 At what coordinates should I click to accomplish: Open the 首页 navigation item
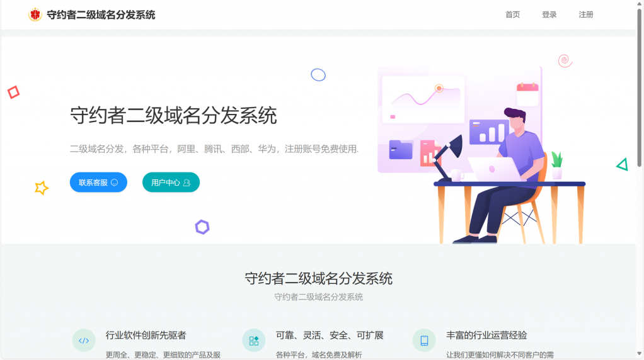coord(512,14)
